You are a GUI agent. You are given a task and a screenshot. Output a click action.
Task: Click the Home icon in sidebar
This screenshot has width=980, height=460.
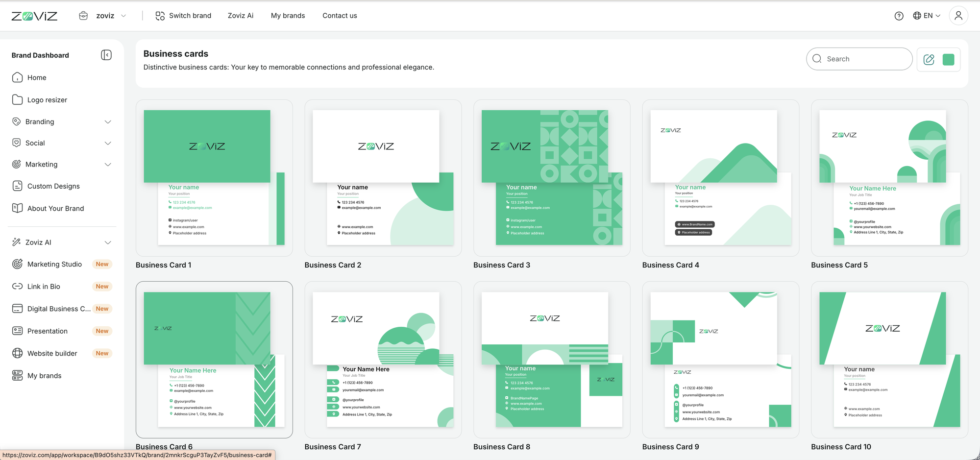pyautogui.click(x=17, y=77)
